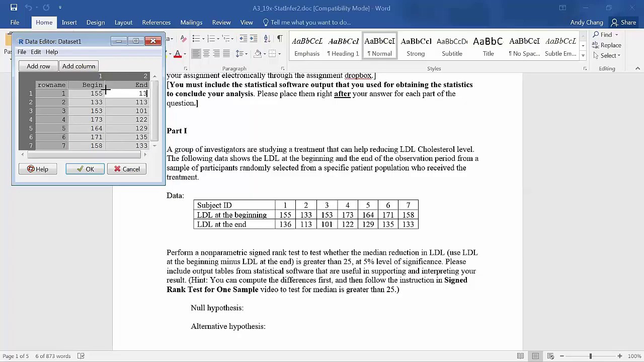644x362 pixels.
Task: Redo the action in the Quick Access Toolbar
Action: tap(46, 8)
